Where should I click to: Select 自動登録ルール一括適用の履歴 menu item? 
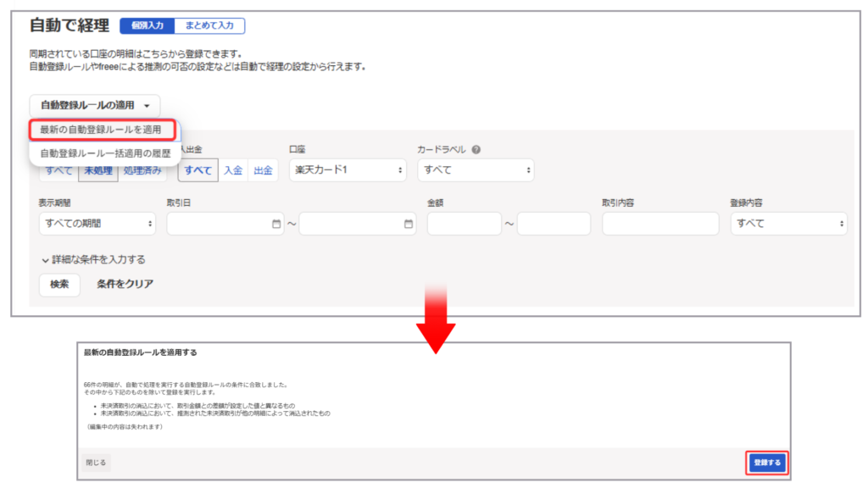point(105,153)
